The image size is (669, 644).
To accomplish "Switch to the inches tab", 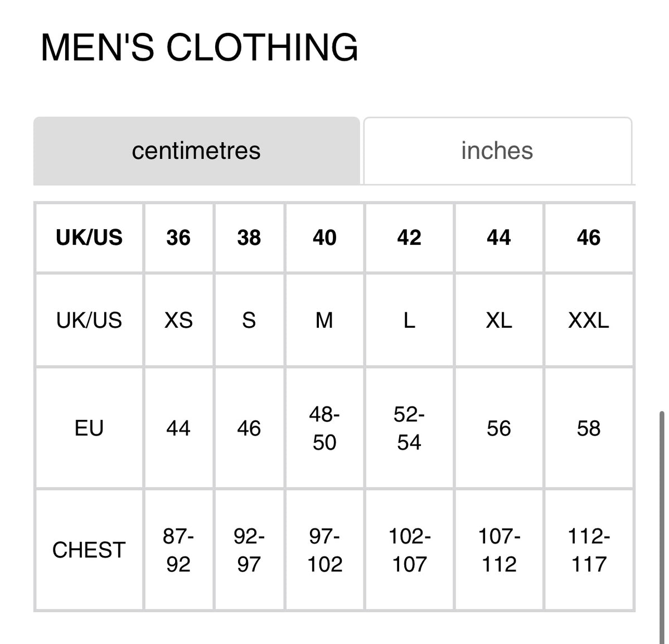I will pos(497,151).
